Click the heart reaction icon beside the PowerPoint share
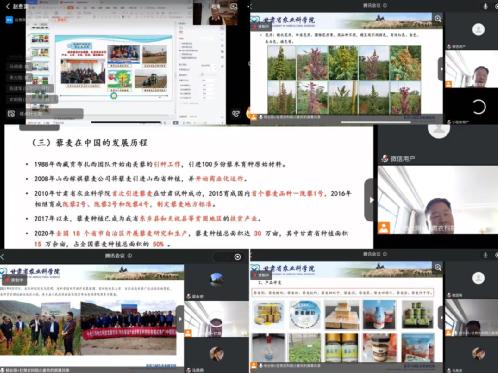The height and width of the screenshot is (373, 498). [x=236, y=114]
